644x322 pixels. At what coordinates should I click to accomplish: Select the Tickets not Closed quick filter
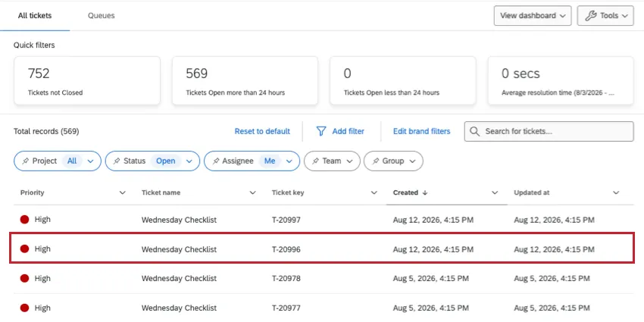87,81
